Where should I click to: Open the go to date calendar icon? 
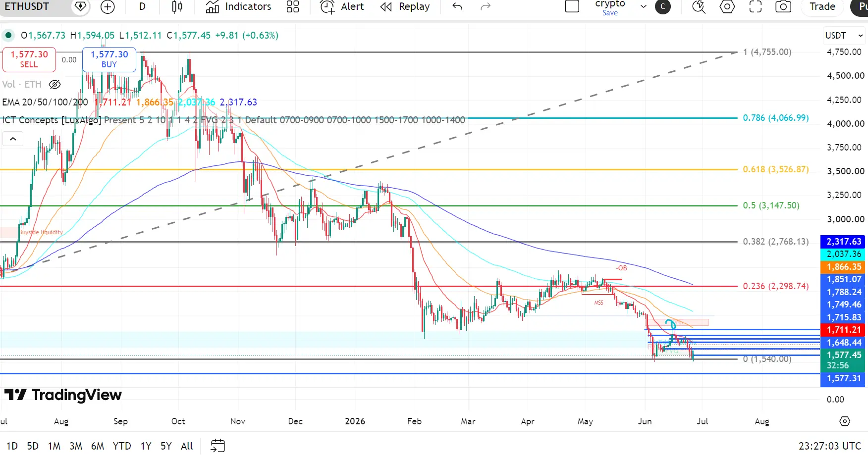coord(217,446)
